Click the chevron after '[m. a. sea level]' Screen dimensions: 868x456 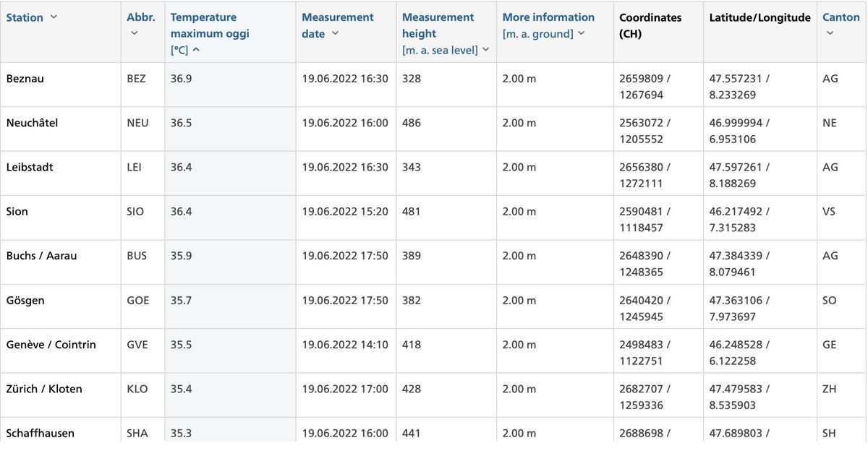click(x=485, y=50)
